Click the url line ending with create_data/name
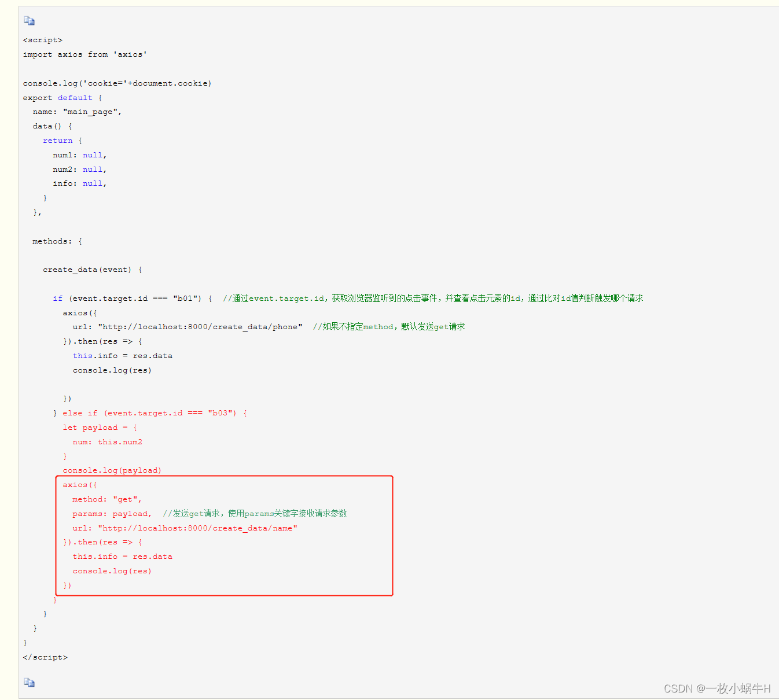Image resolution: width=779 pixels, height=700 pixels. point(185,528)
